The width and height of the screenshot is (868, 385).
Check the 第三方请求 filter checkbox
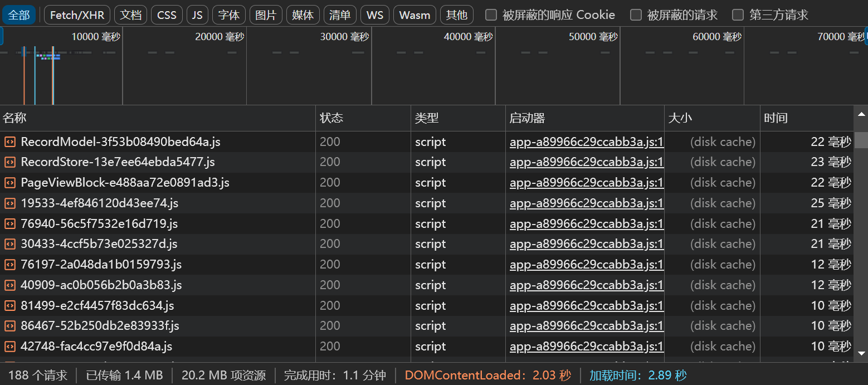click(738, 15)
